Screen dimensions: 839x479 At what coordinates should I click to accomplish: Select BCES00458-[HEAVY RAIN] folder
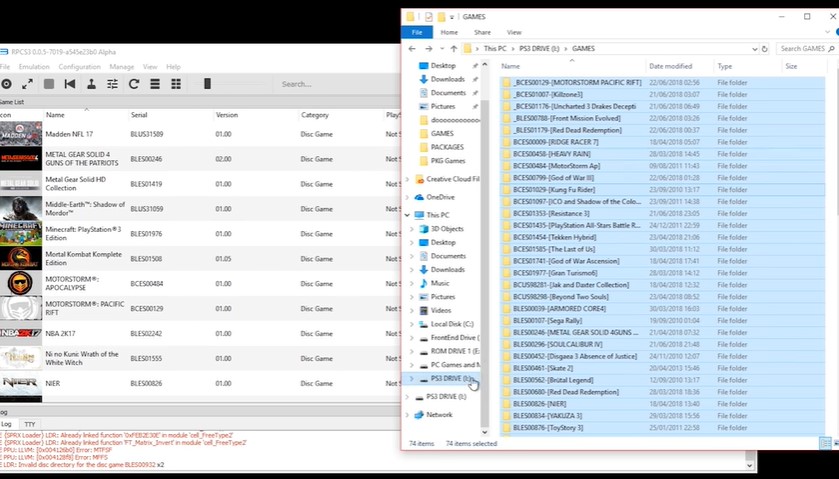552,154
